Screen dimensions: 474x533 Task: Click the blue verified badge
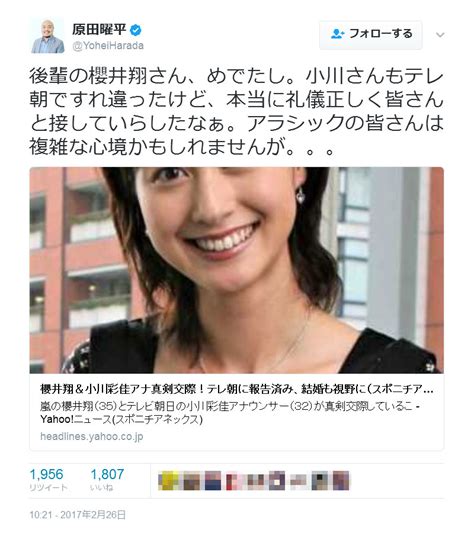point(136,30)
